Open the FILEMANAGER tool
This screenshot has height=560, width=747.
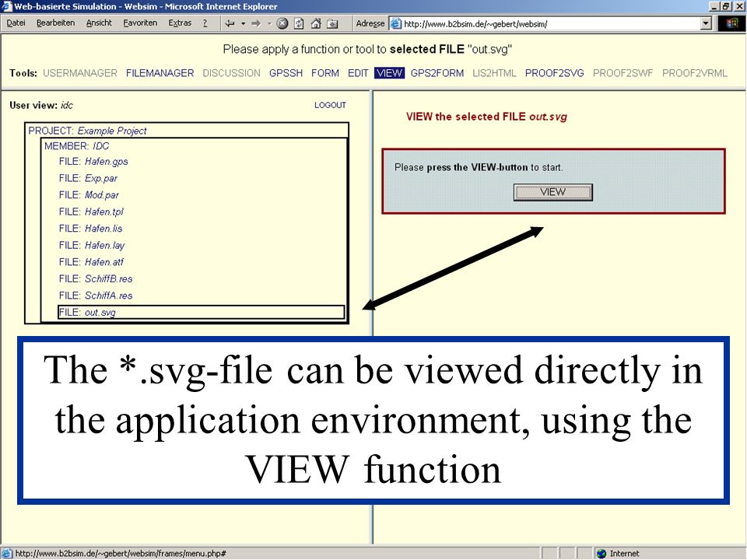(x=160, y=73)
